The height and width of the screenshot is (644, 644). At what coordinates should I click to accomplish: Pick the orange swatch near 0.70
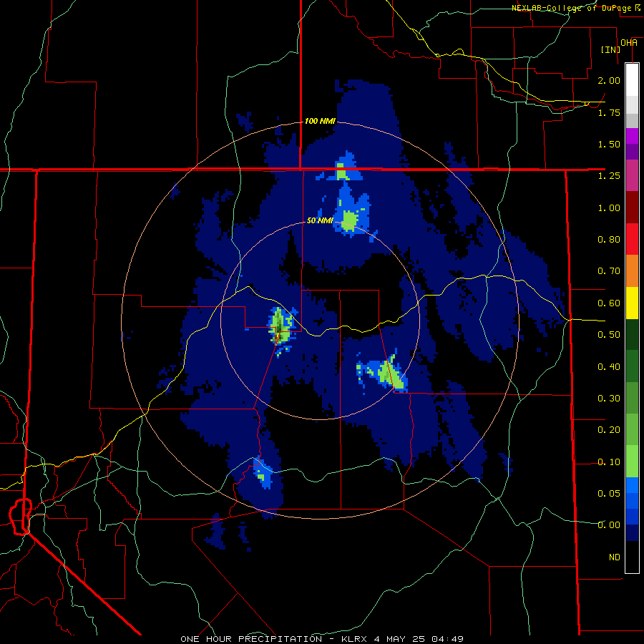[632, 270]
